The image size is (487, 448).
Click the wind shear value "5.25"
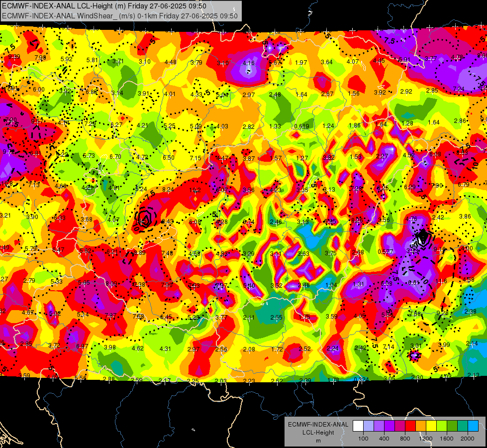[170, 126]
